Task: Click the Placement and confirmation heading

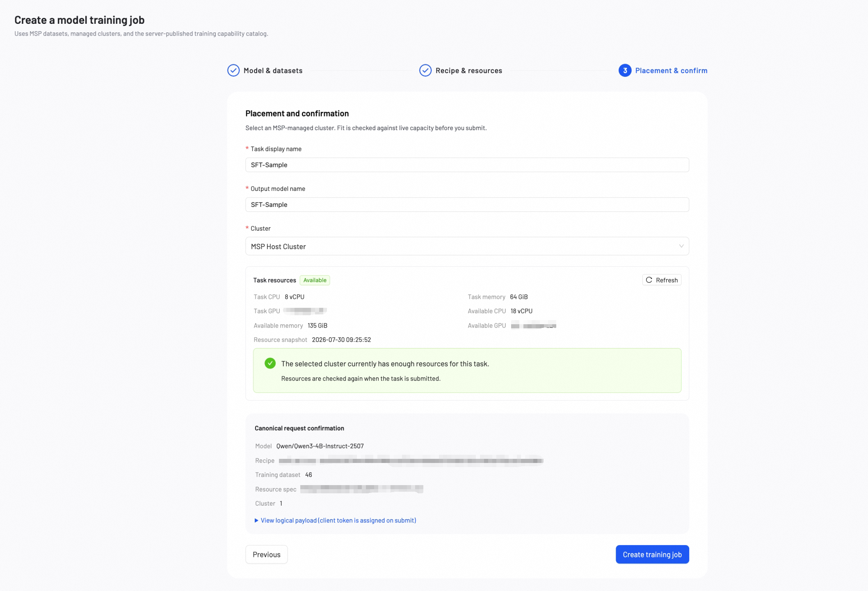Action: click(x=297, y=113)
